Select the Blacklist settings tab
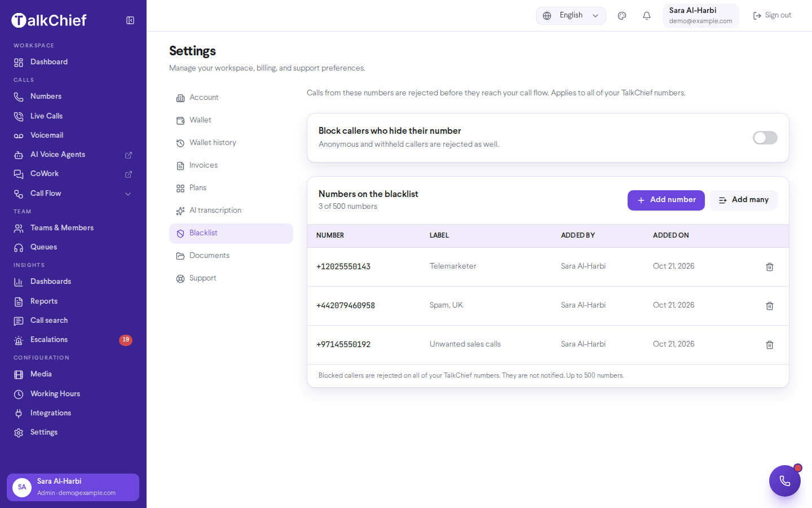Viewport: 812px width, 508px height. click(x=231, y=233)
